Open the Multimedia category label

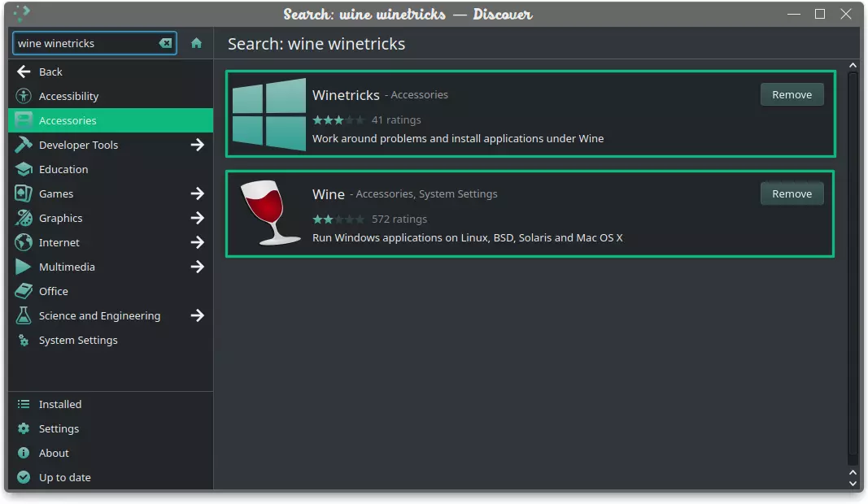click(67, 266)
